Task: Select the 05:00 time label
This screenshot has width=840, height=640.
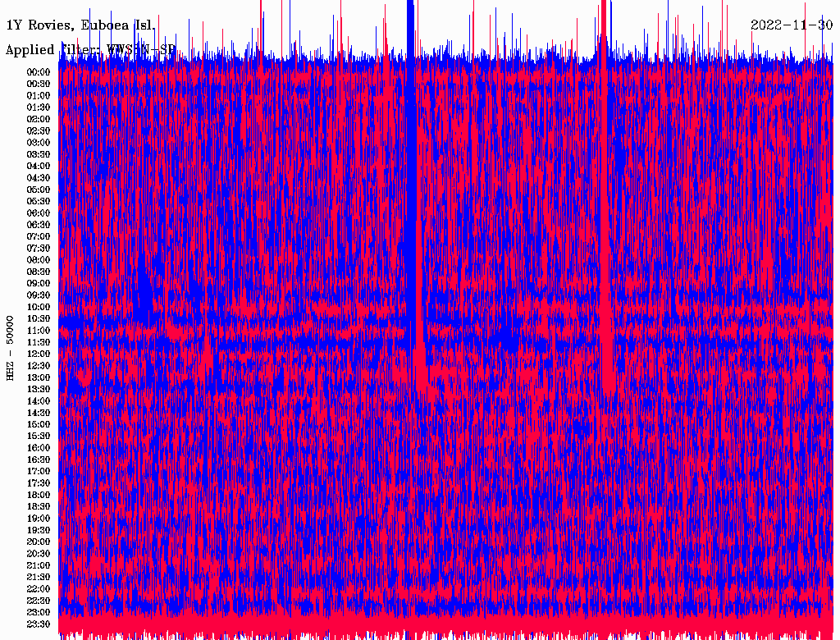Action: [x=39, y=190]
